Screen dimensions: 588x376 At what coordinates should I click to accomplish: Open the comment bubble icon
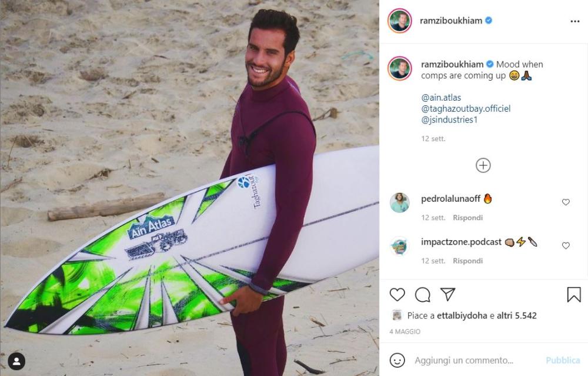tap(423, 295)
